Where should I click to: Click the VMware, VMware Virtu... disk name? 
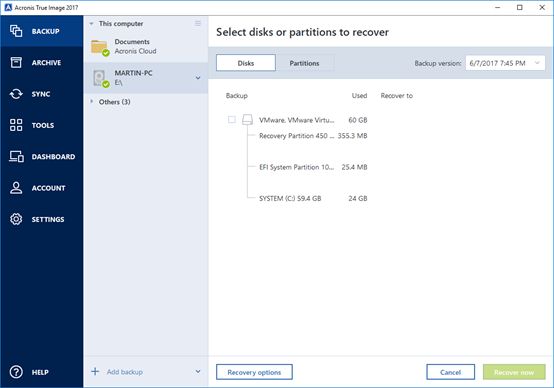click(x=296, y=120)
